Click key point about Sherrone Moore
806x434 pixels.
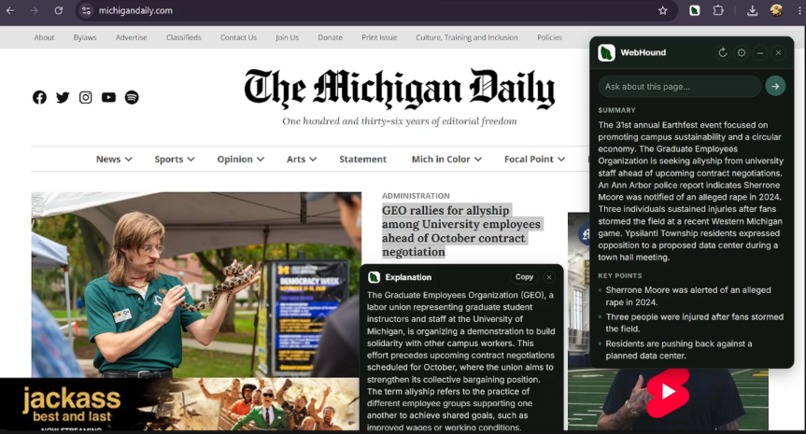688,296
